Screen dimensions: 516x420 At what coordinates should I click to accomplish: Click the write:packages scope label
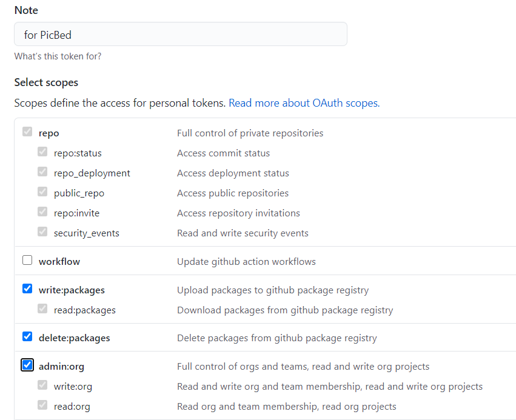pyautogui.click(x=72, y=290)
